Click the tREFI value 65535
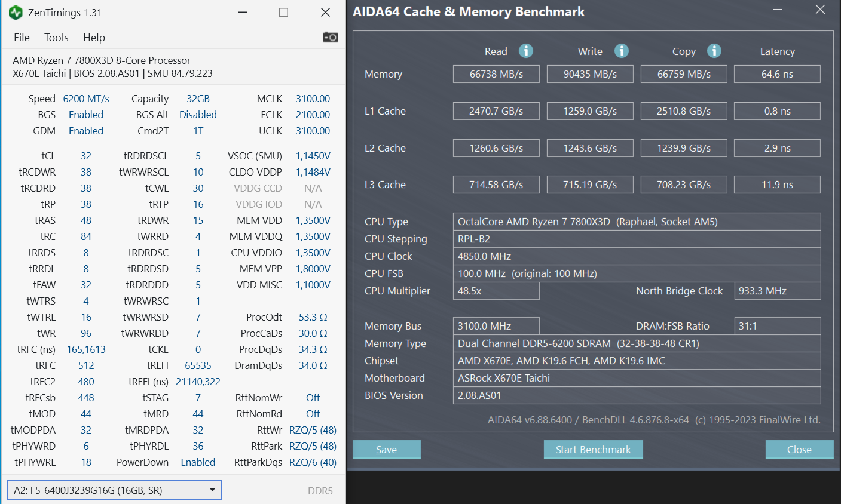 coord(198,365)
